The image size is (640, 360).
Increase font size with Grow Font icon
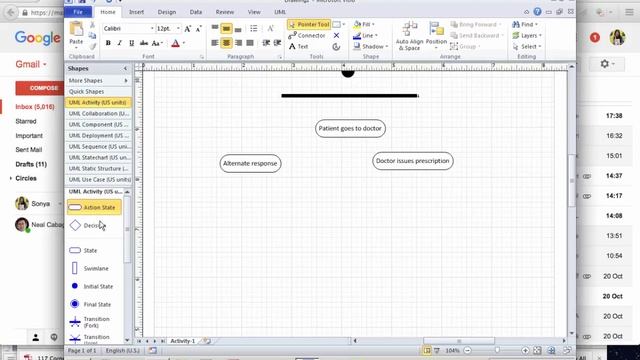pos(187,29)
